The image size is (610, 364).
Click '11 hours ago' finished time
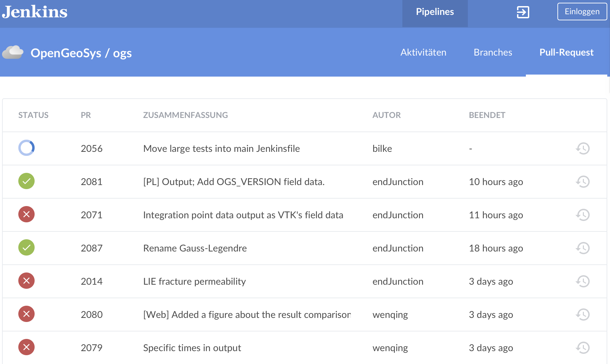[x=496, y=215]
